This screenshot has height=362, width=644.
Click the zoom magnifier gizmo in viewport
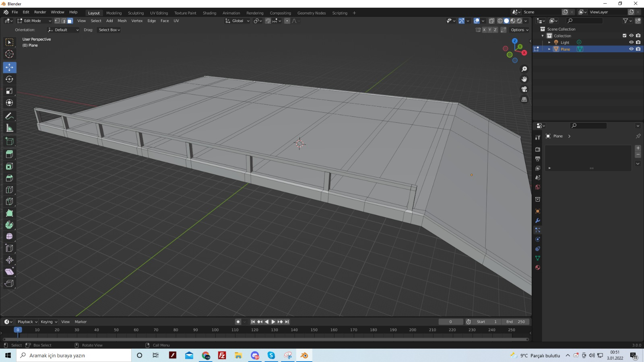pos(524,69)
